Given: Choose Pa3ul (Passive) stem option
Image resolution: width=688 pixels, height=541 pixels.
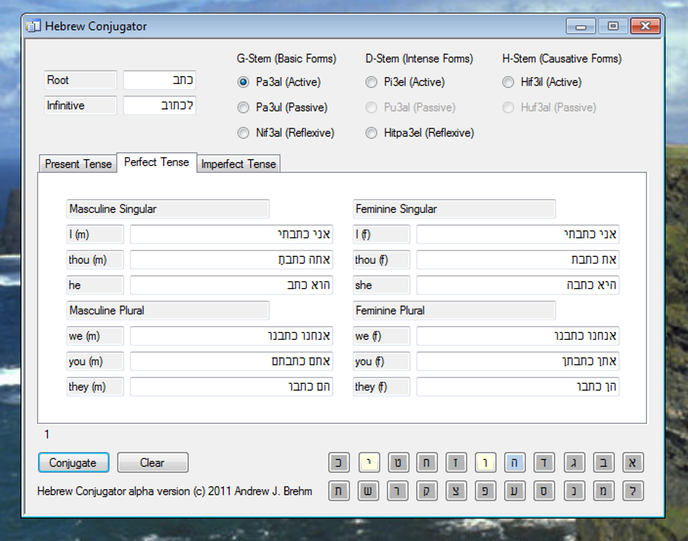Looking at the screenshot, I should click(x=243, y=107).
